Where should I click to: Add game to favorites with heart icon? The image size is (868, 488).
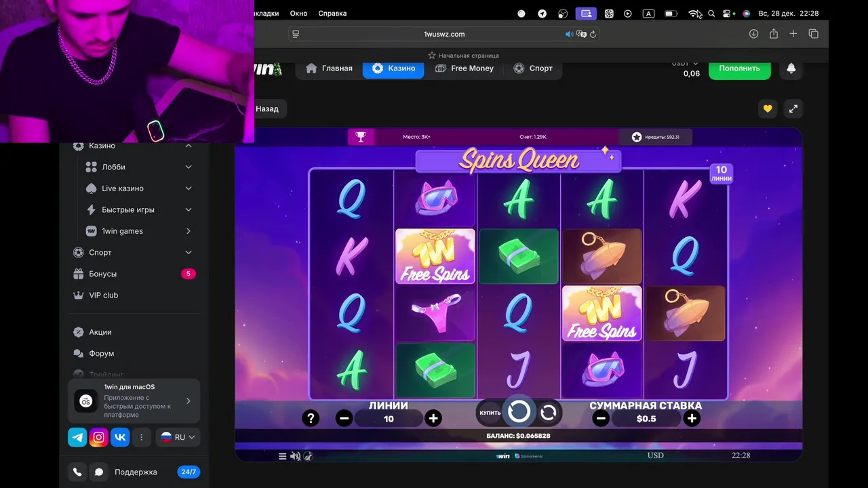tap(768, 108)
